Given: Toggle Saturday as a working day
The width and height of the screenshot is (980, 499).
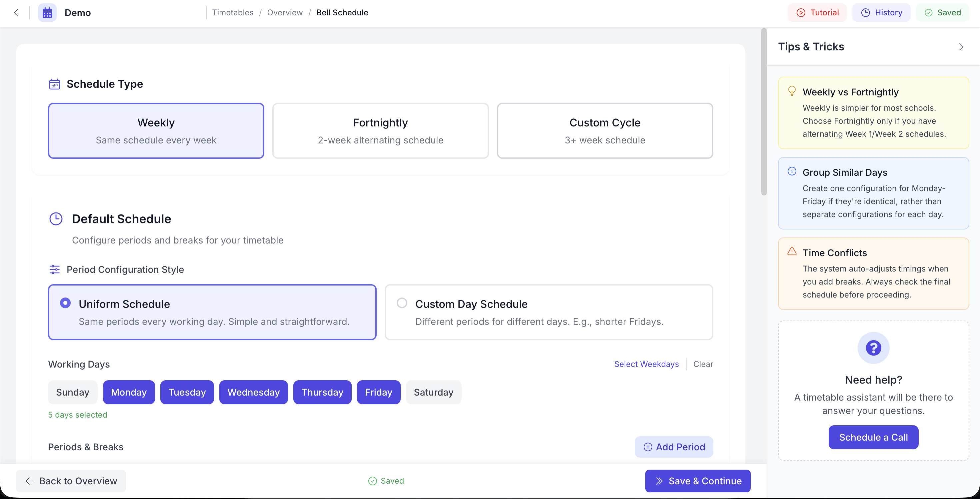Looking at the screenshot, I should [433, 392].
